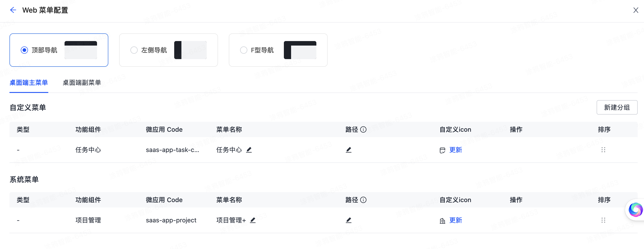
Task: Edit the path for 任务中心 row
Action: (348, 150)
